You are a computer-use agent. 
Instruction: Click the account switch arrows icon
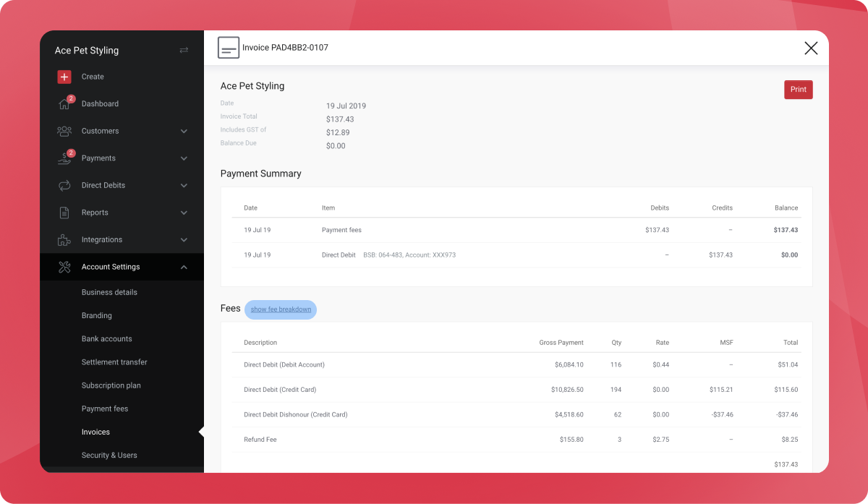(x=184, y=50)
